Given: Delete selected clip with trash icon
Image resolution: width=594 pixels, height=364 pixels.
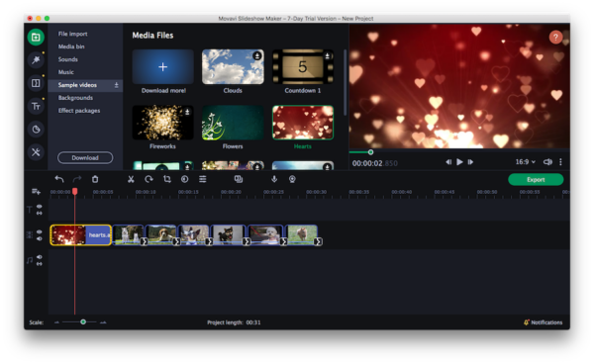Looking at the screenshot, I should (x=95, y=179).
